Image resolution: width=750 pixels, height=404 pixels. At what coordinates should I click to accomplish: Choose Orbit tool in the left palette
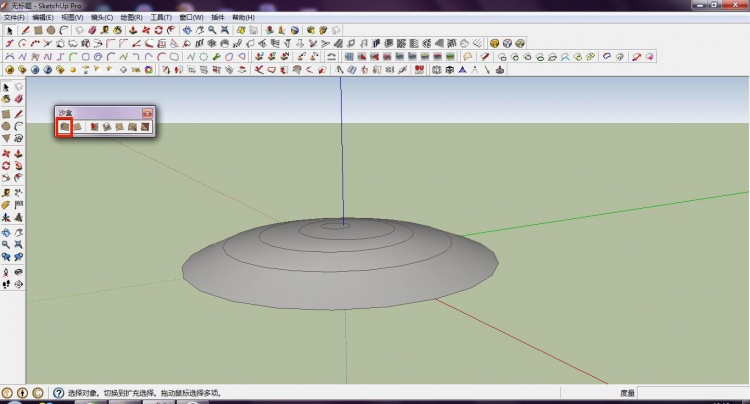[x=6, y=232]
